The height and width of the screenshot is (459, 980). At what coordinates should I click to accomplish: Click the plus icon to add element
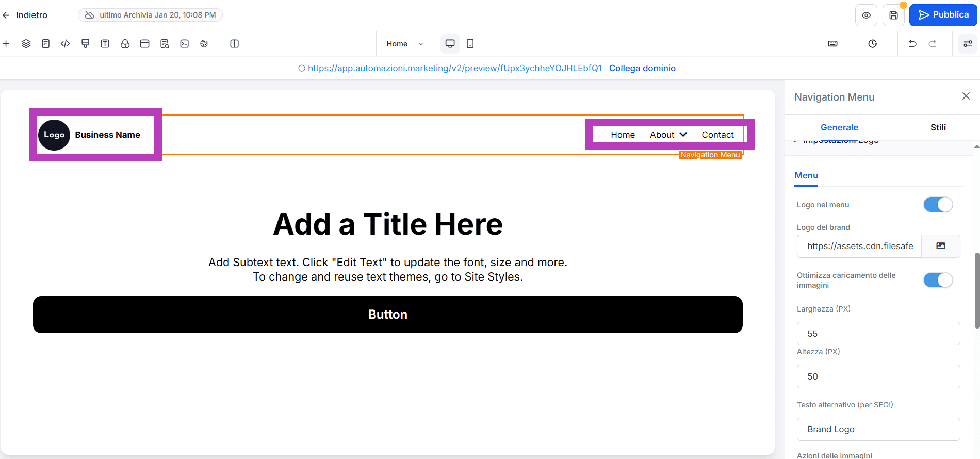6,44
